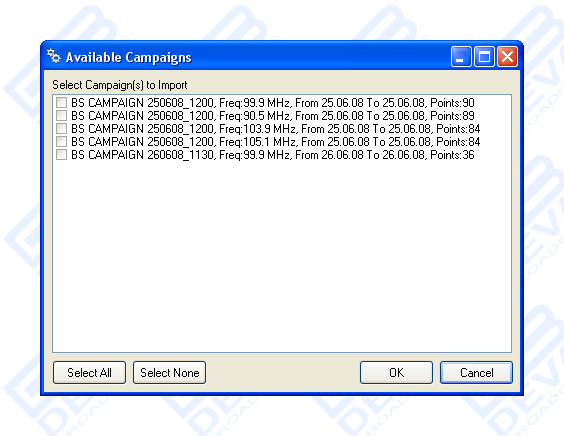The image size is (564, 436).
Task: Check the Freq:90.5 MHz campaign checkbox
Action: tap(62, 115)
